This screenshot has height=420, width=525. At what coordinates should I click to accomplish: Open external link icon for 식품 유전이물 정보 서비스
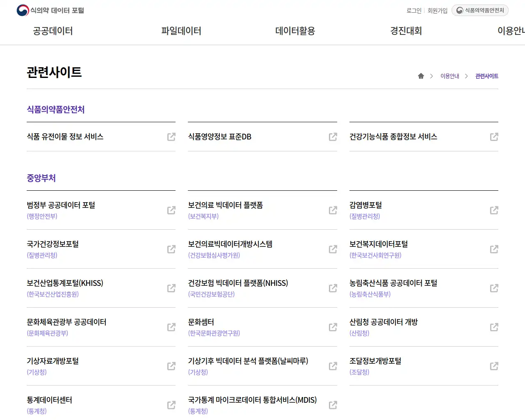point(171,137)
